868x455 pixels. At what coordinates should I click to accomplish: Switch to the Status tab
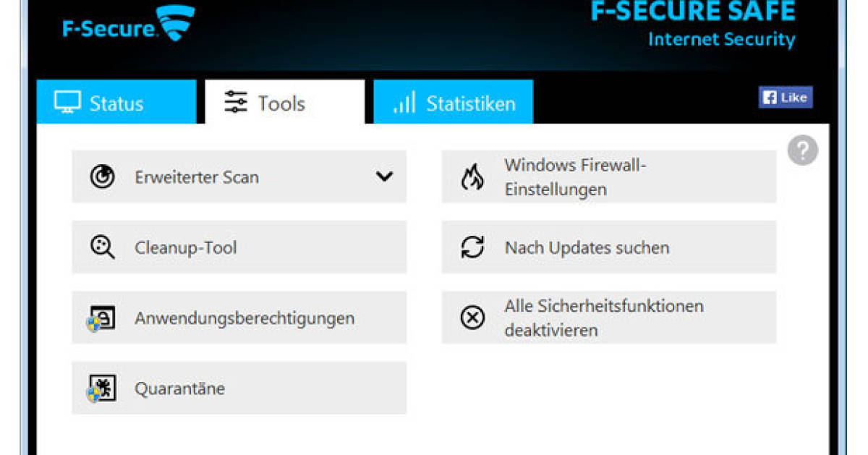tap(116, 103)
